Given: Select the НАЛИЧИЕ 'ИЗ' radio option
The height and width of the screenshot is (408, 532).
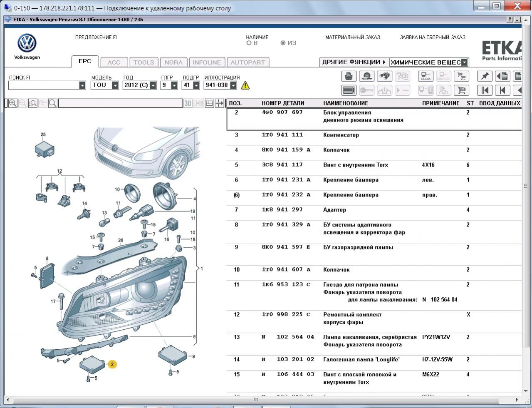Looking at the screenshot, I should pos(283,43).
